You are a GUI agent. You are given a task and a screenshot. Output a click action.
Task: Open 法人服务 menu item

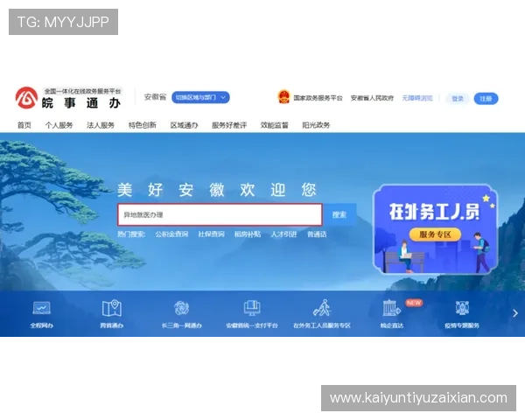101,125
